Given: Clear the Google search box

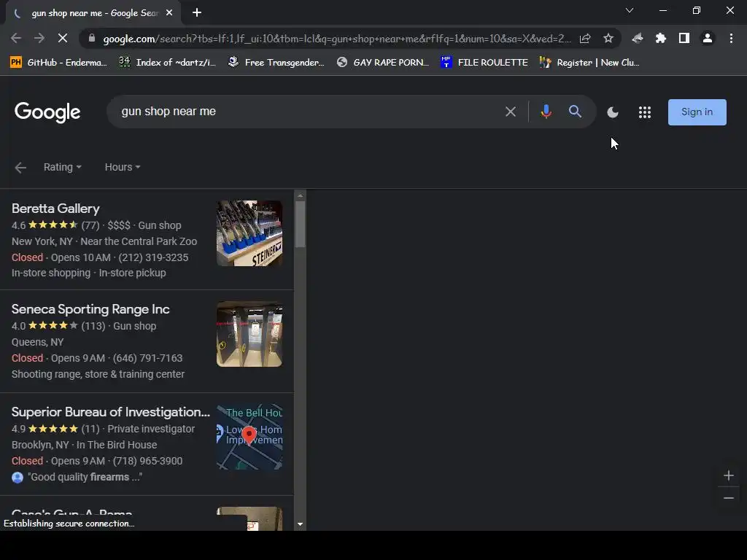Looking at the screenshot, I should pyautogui.click(x=510, y=112).
